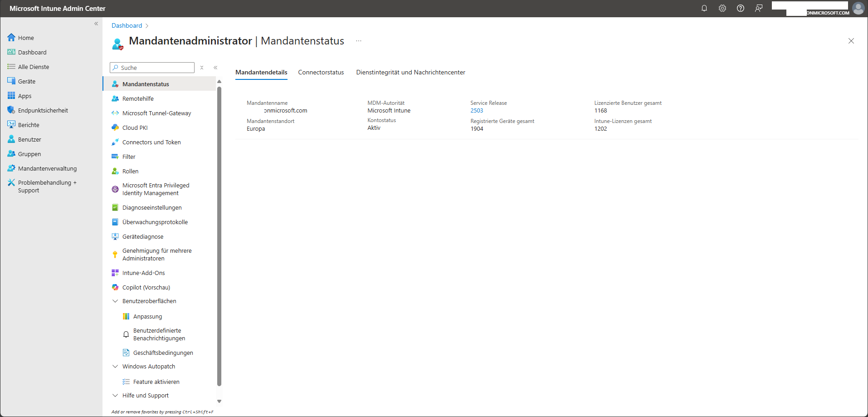Click into the Suche search field
Viewport: 868px width, 417px height.
click(x=152, y=68)
